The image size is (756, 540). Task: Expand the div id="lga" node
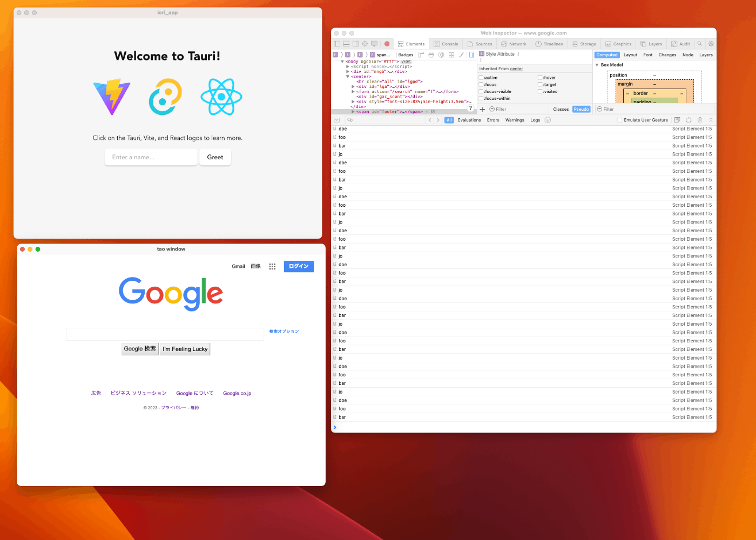point(353,86)
